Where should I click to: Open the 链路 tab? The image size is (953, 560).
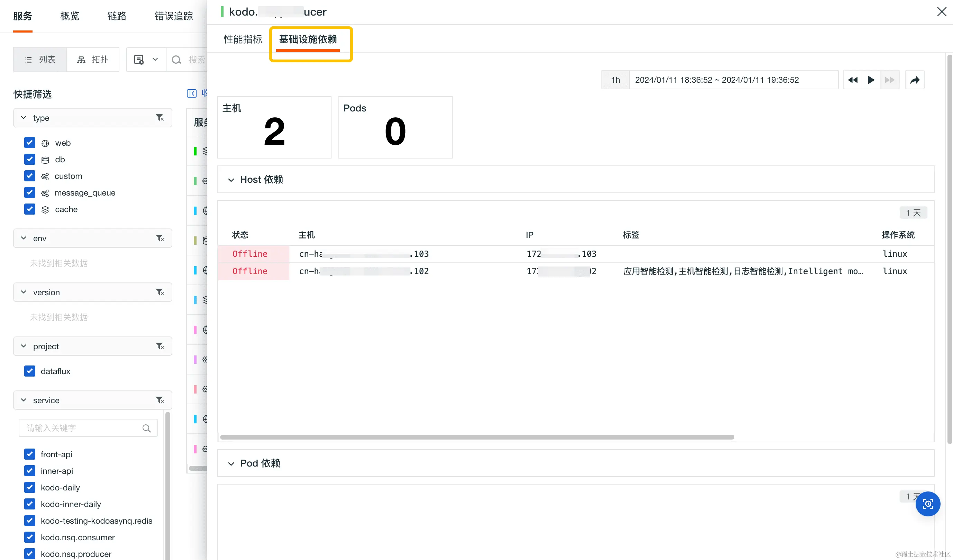[117, 16]
